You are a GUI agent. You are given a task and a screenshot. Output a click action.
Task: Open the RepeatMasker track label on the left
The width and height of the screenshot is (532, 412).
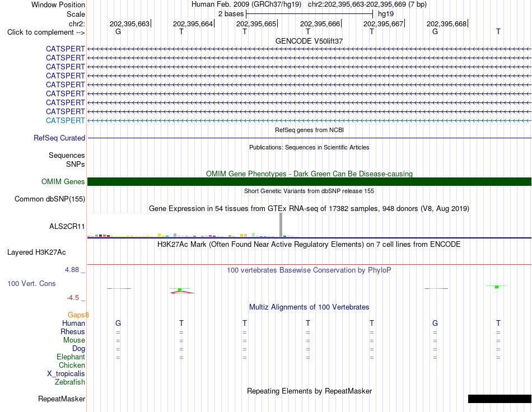pos(62,399)
